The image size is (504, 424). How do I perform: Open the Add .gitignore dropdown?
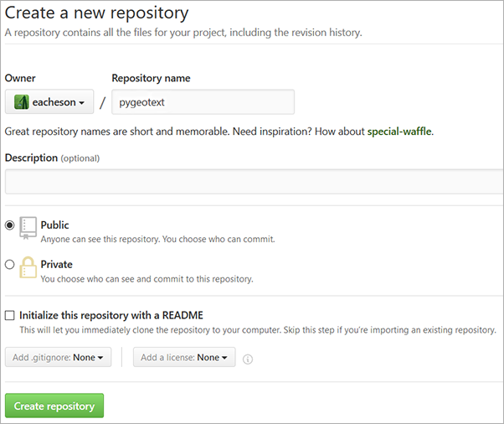(x=58, y=357)
